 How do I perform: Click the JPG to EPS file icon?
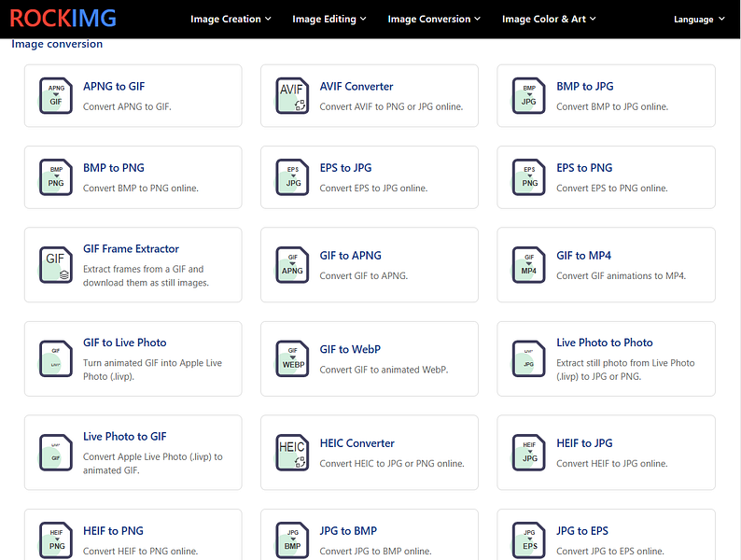point(529,540)
